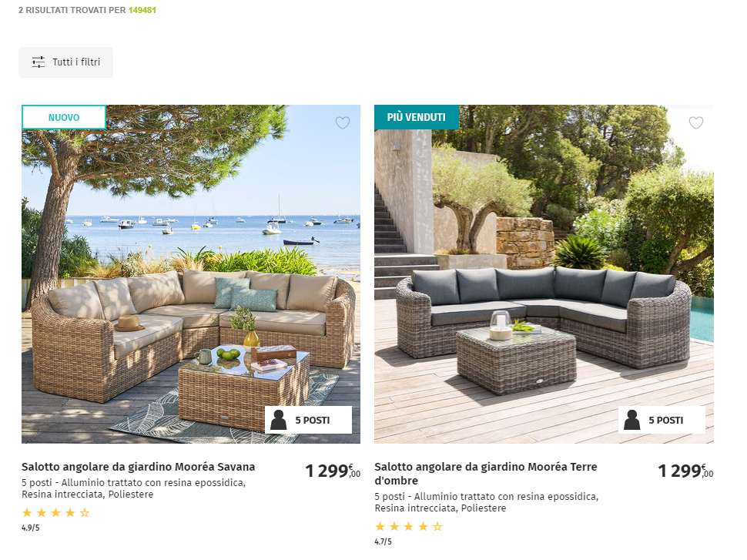Viewport: 747px width, 560px height.
Task: Click the 5 POSTI person icon on Terre d'ombre
Action: point(632,420)
